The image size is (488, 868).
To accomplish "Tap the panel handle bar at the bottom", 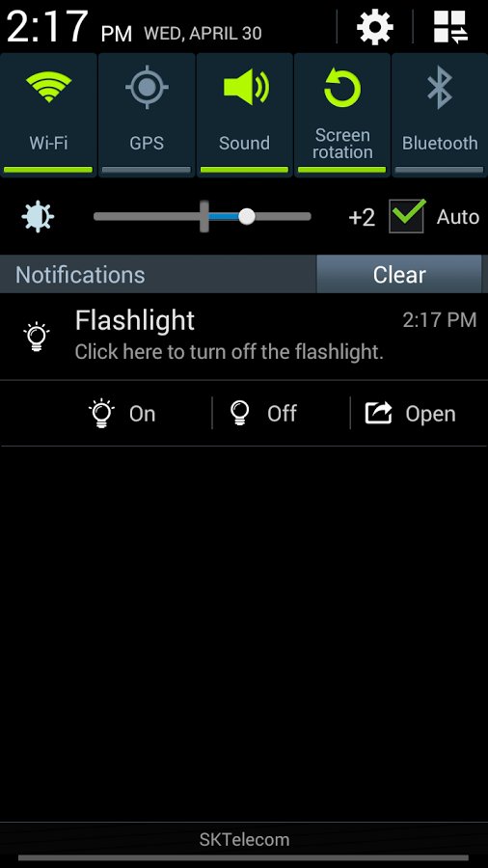I will pos(244,858).
